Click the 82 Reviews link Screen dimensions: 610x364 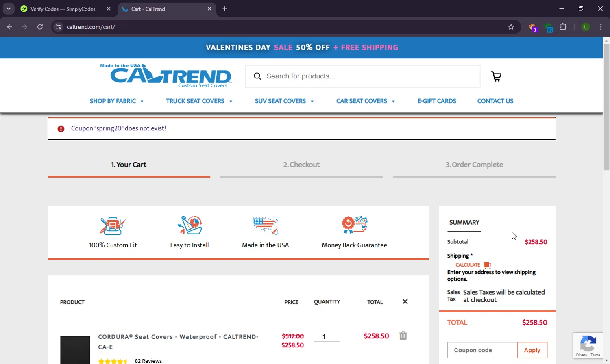148,361
